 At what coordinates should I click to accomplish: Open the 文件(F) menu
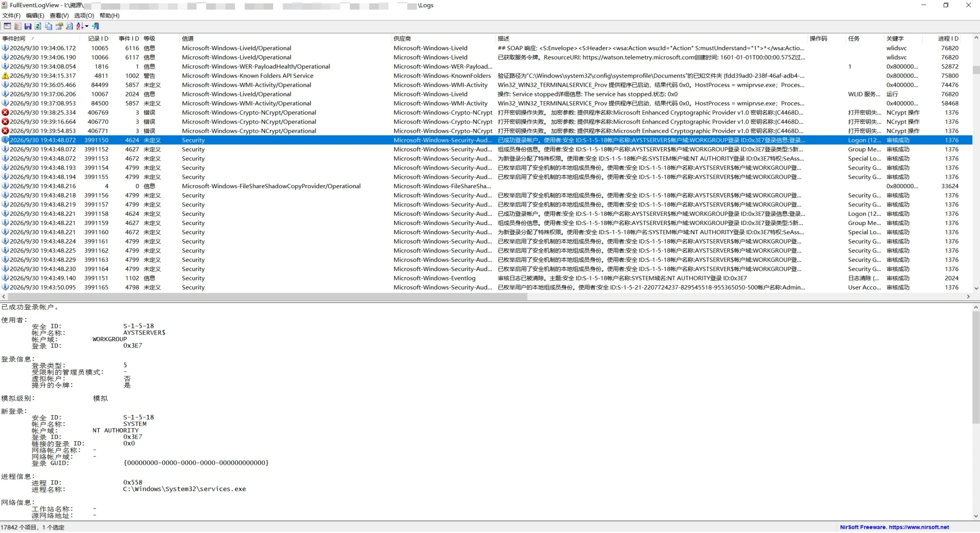[x=11, y=16]
